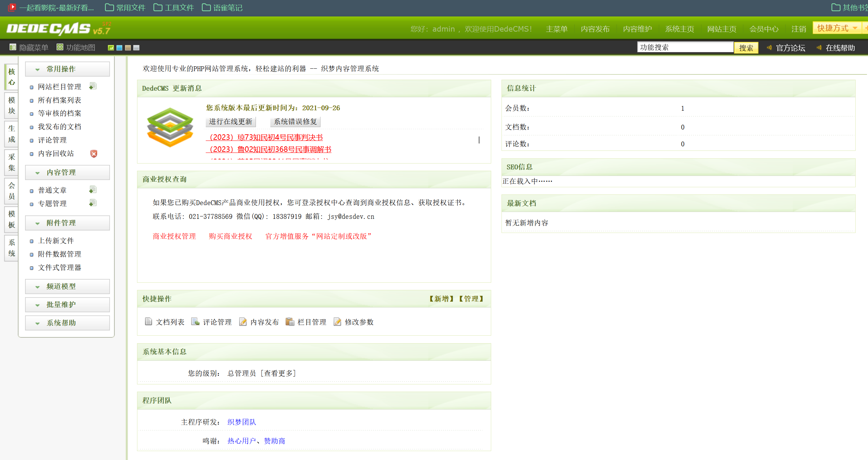Click the 文档列表 quick action icon
The width and height of the screenshot is (868, 460).
[148, 322]
